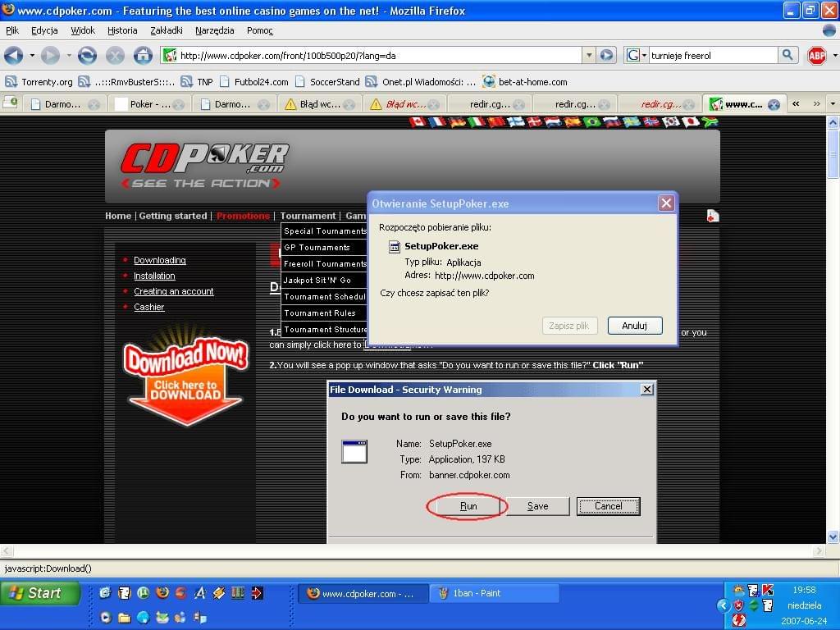Select Tournament Rules menu entry

[325, 313]
